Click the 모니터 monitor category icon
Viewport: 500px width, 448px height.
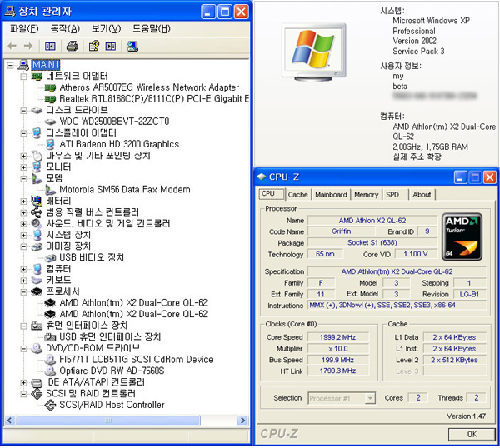(x=37, y=167)
